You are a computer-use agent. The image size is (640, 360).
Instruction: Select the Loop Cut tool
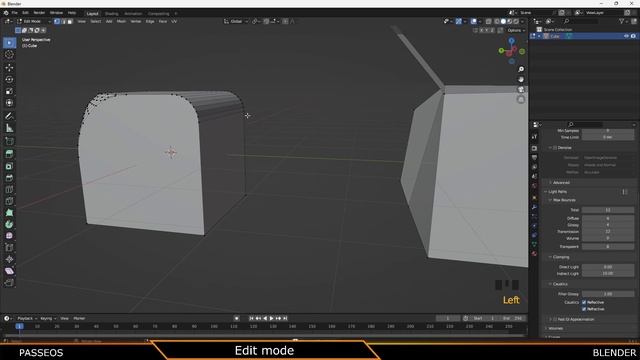[9, 189]
